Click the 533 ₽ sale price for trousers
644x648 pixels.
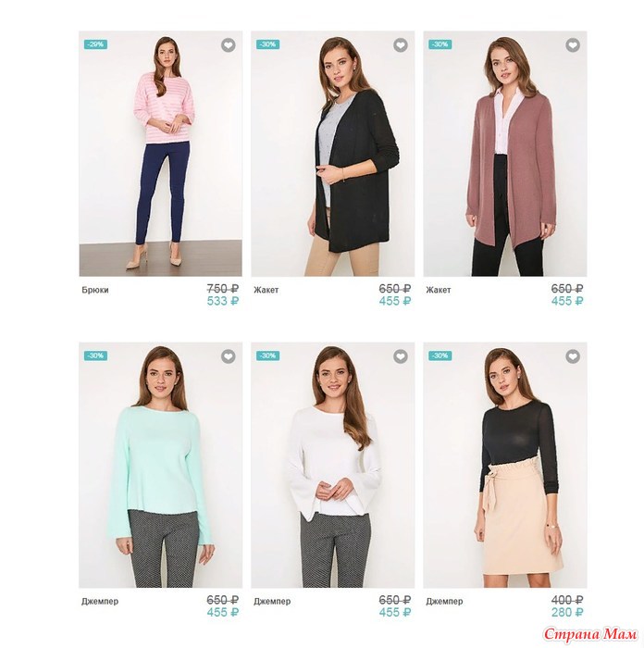pyautogui.click(x=223, y=301)
